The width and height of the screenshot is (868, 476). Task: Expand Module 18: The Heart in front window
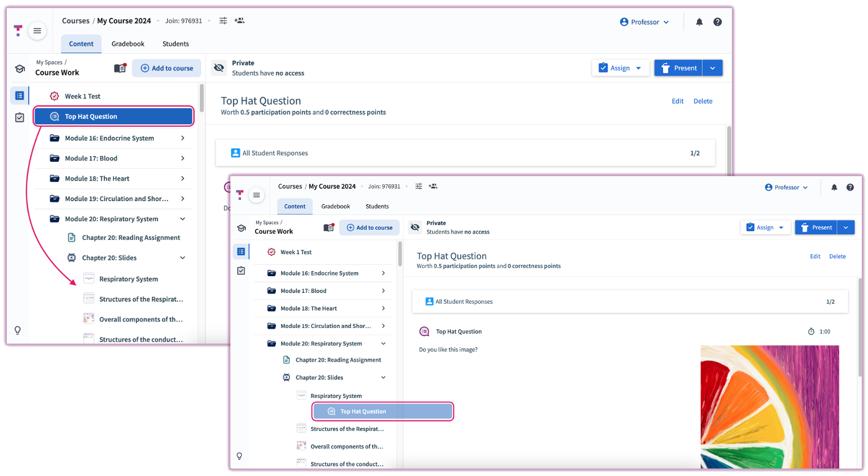coord(383,308)
